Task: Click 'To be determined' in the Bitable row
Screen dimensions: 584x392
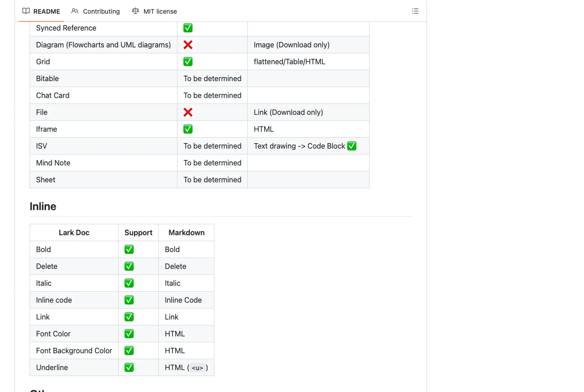Action: click(212, 78)
